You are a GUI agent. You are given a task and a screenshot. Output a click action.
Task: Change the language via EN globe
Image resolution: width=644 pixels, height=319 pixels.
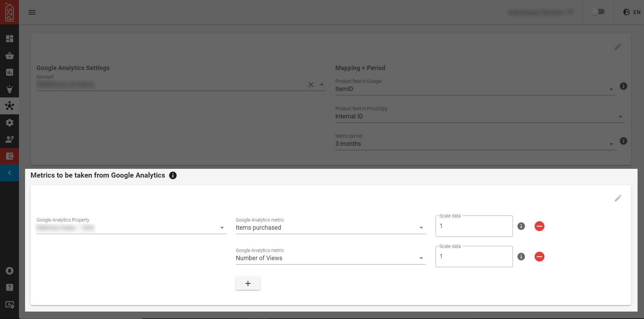pos(632,12)
